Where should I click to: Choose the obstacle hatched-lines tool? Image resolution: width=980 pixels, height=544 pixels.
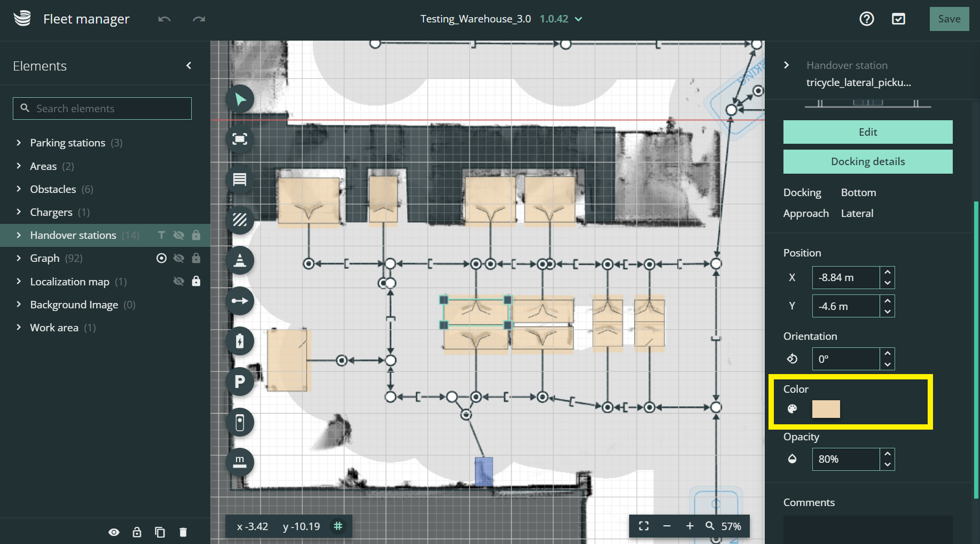[x=240, y=220]
